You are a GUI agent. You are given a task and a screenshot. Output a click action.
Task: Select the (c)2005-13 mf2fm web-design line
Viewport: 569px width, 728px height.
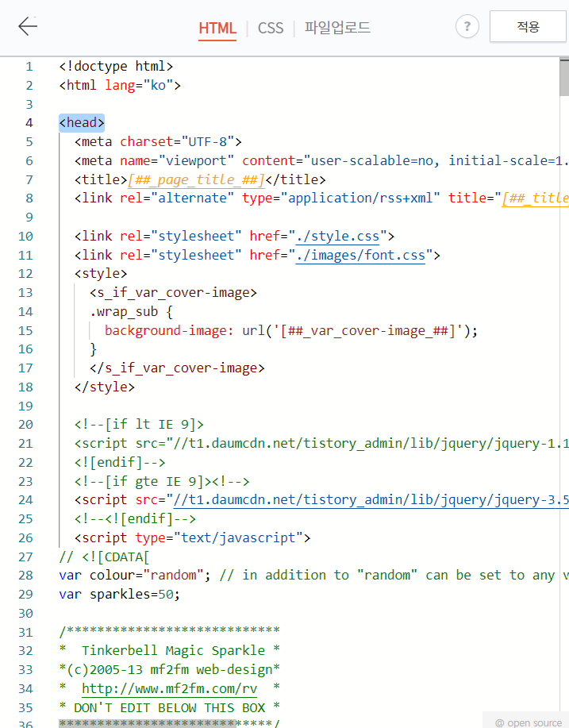[169, 670]
